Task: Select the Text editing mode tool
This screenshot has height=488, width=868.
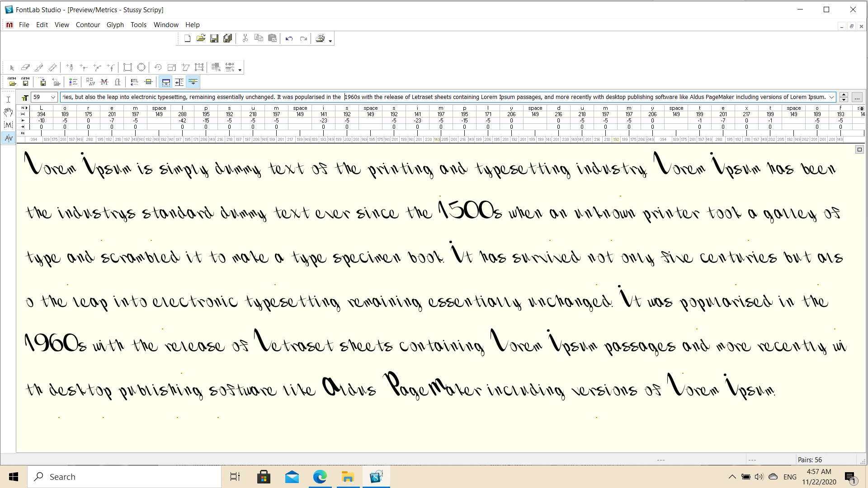Action: click(8, 99)
